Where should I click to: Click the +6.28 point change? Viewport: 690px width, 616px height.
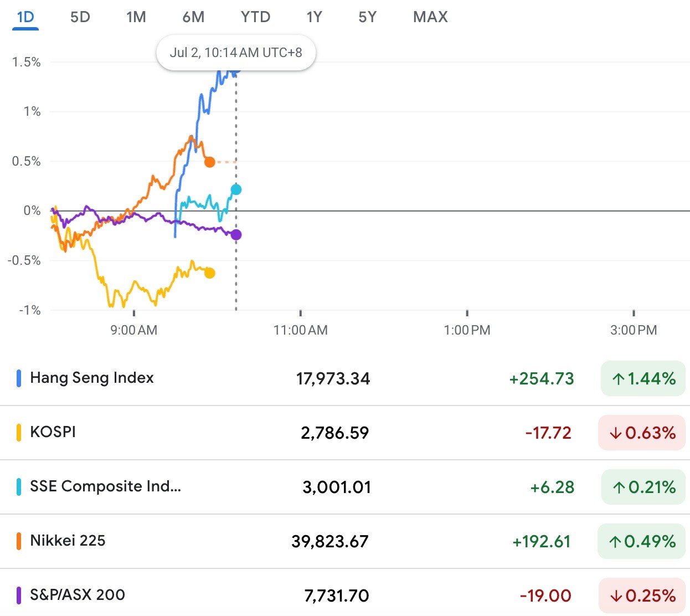point(552,487)
